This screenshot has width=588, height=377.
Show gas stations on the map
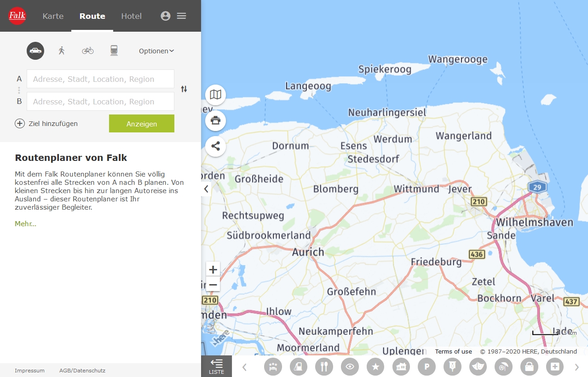[x=298, y=366]
